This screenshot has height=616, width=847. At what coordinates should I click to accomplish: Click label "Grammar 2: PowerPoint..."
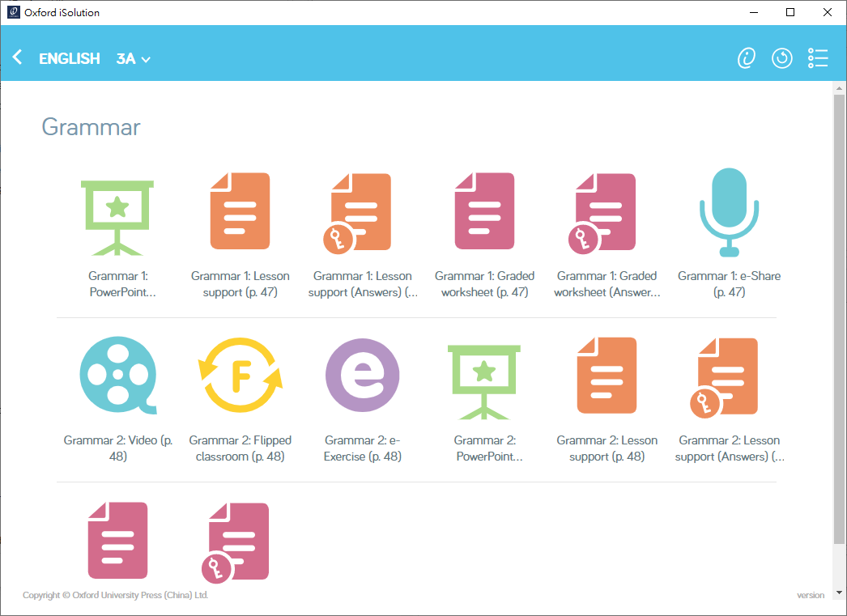pyautogui.click(x=489, y=448)
